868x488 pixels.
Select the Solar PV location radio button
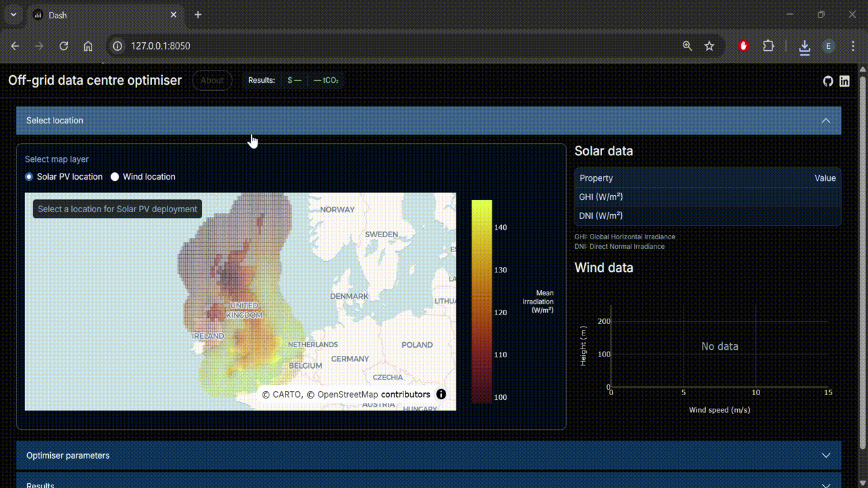(x=29, y=177)
